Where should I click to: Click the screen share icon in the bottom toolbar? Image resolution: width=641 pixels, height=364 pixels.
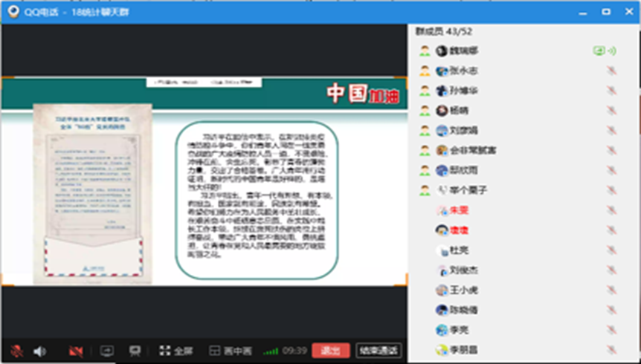[x=107, y=351]
